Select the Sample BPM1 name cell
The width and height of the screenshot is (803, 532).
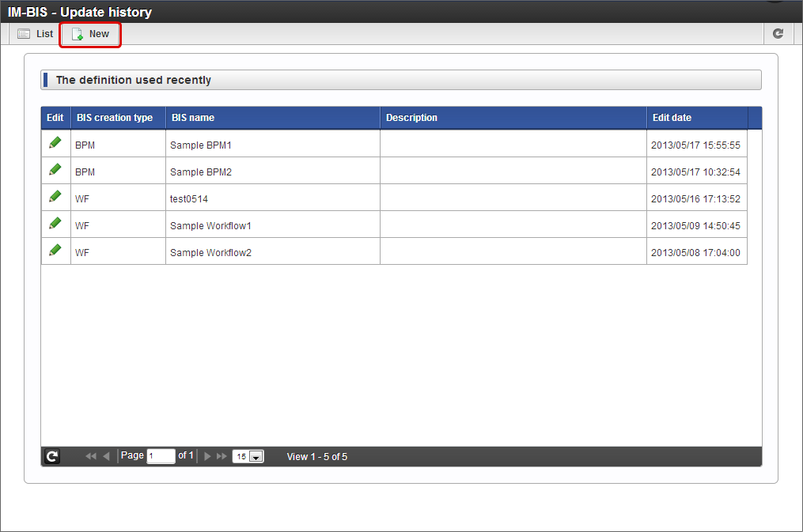point(272,144)
